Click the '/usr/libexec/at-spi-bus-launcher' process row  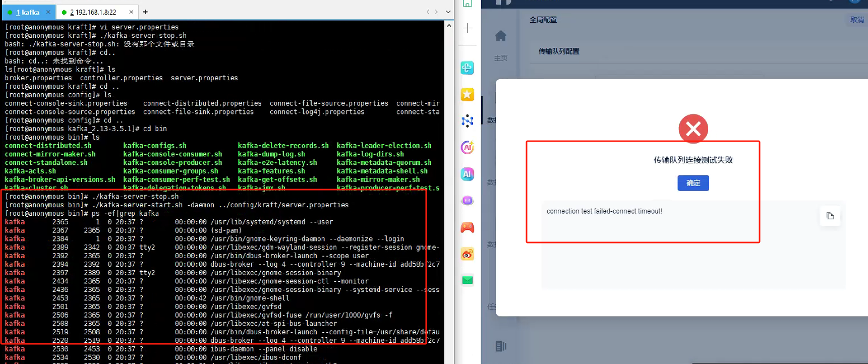point(171,324)
